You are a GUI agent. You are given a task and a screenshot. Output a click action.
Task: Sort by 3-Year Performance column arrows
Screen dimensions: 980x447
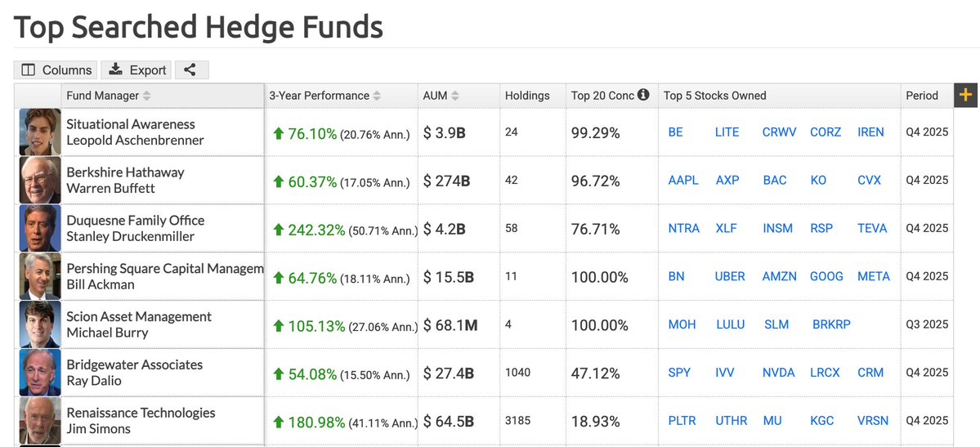(377, 96)
